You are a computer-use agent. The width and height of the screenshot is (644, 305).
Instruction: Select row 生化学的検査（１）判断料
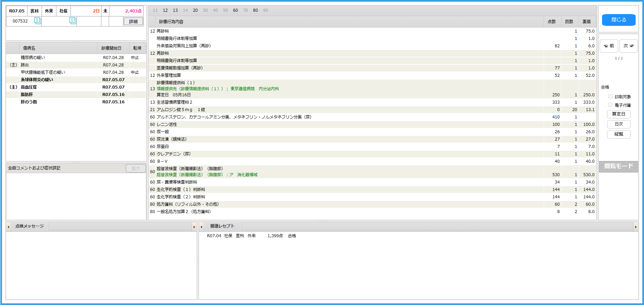pyautogui.click(x=372, y=190)
